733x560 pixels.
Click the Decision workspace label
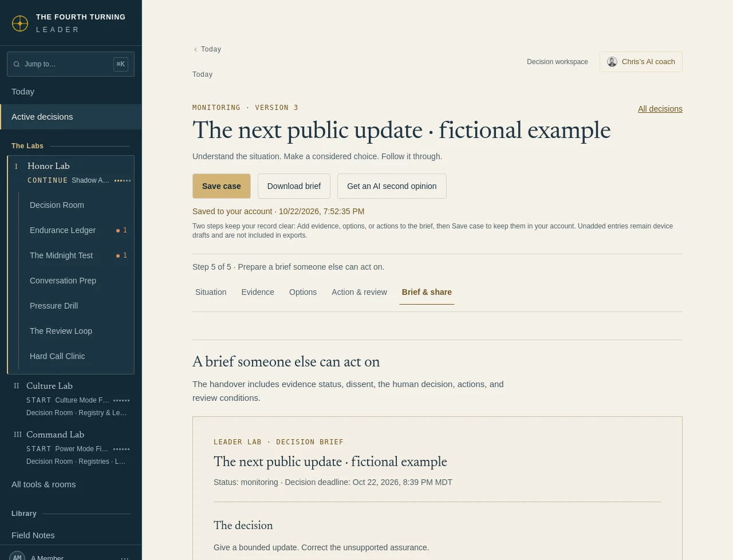pos(557,62)
